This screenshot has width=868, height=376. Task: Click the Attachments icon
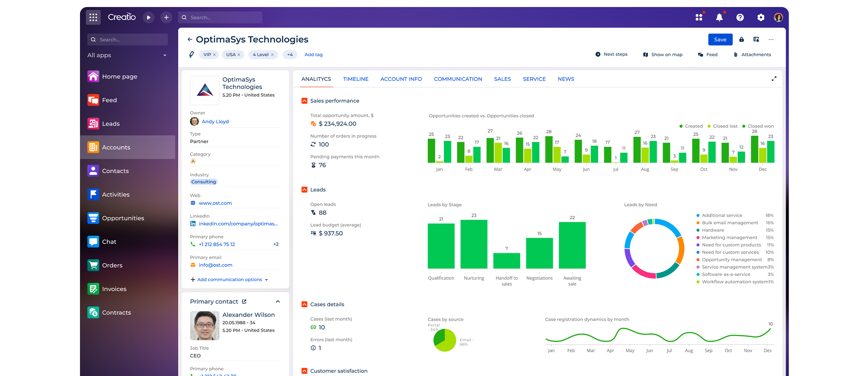pos(735,55)
